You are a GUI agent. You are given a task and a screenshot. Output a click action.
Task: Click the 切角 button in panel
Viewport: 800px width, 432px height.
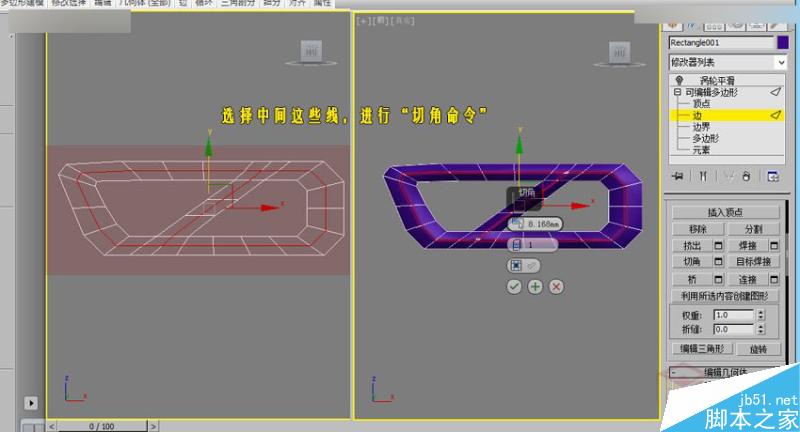[x=692, y=262]
